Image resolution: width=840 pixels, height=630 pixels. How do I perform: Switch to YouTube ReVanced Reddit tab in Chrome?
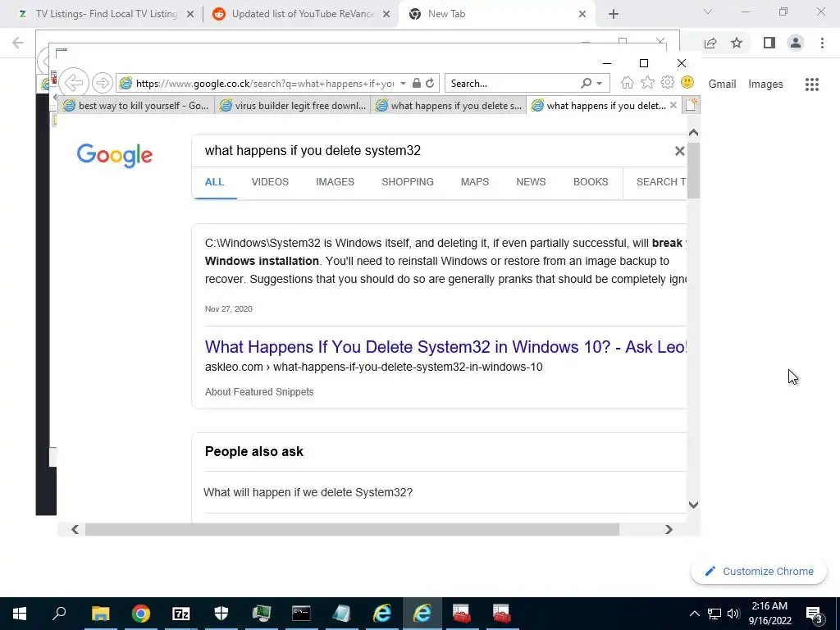[302, 14]
